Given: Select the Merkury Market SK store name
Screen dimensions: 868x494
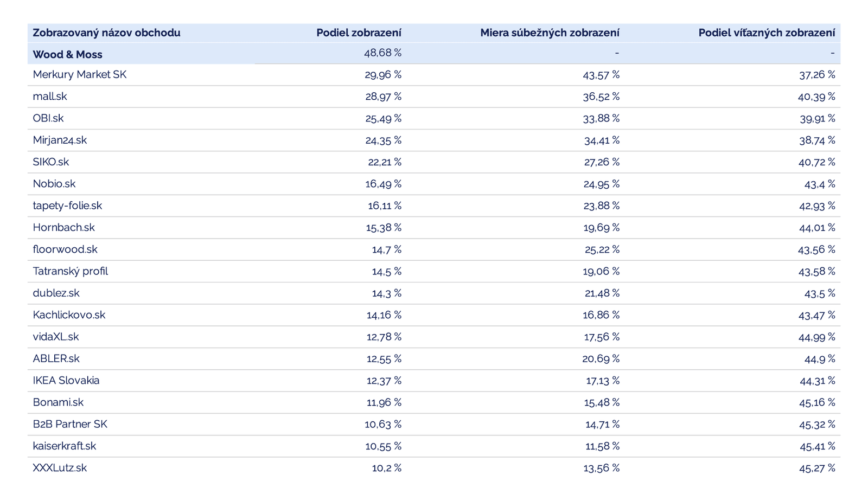Looking at the screenshot, I should coord(79,74).
